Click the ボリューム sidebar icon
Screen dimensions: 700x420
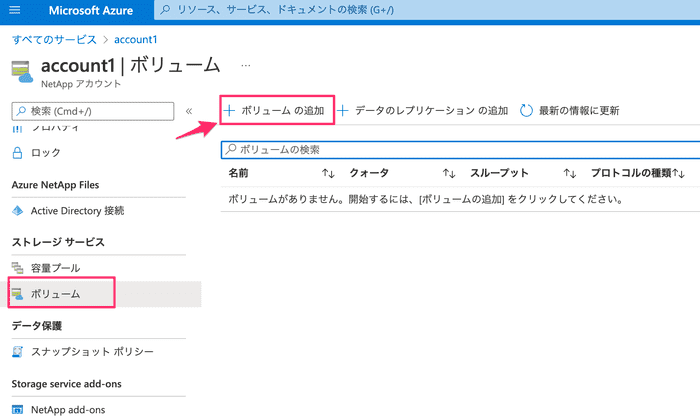pos(17,294)
